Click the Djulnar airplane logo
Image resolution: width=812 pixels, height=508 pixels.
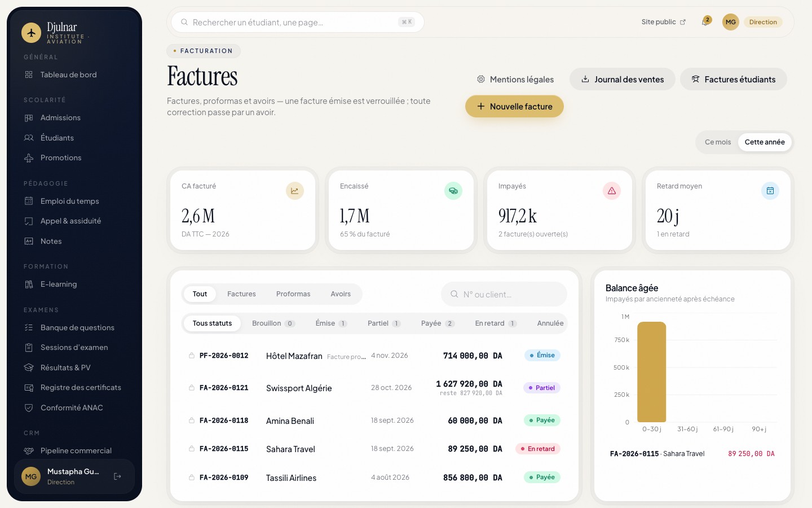[32, 33]
